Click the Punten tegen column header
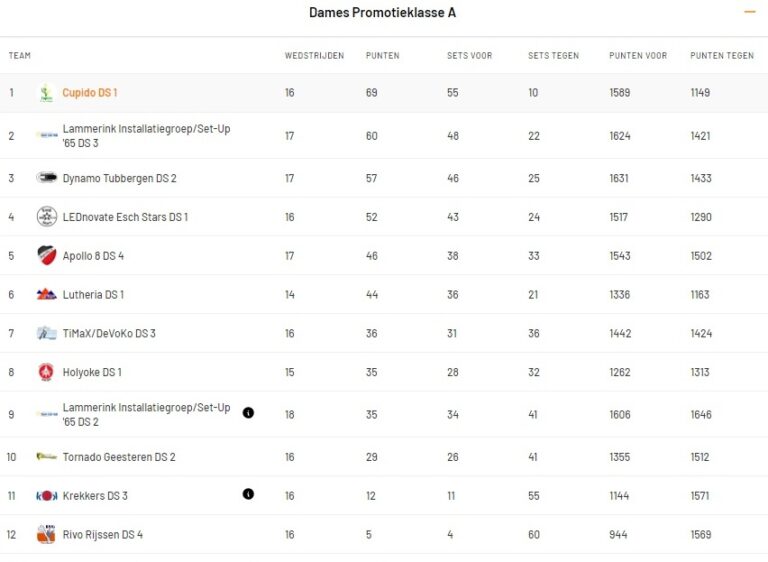Screen dimensions: 768x562 tap(722, 56)
